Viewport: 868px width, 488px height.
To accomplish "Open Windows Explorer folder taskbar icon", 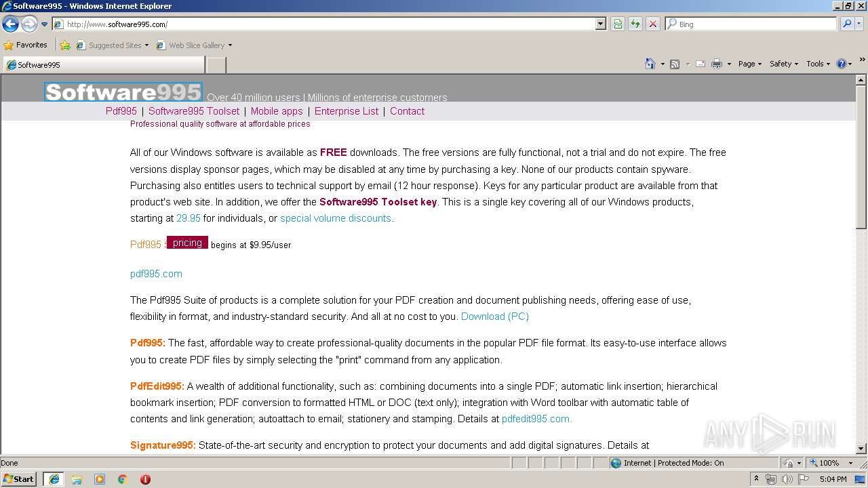I will [77, 479].
